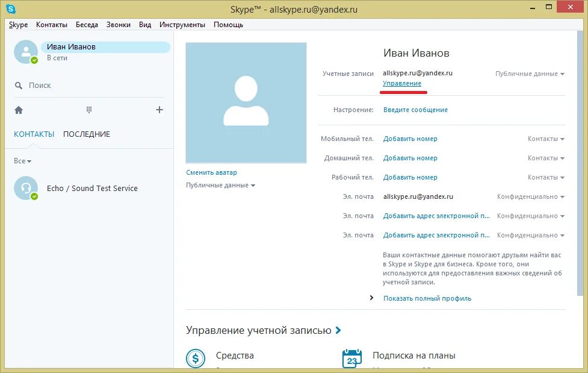
Task: Open the Звонки menu
Action: click(119, 25)
